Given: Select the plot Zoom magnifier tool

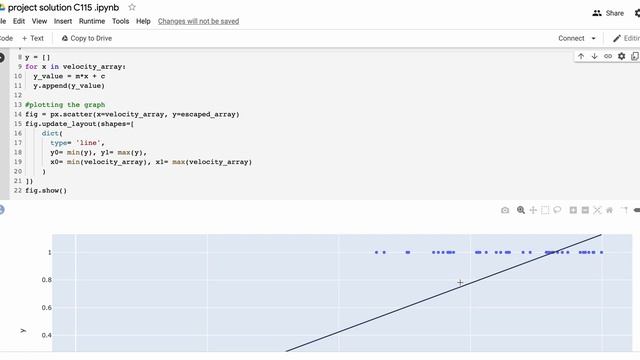Looking at the screenshot, I should (x=521, y=210).
